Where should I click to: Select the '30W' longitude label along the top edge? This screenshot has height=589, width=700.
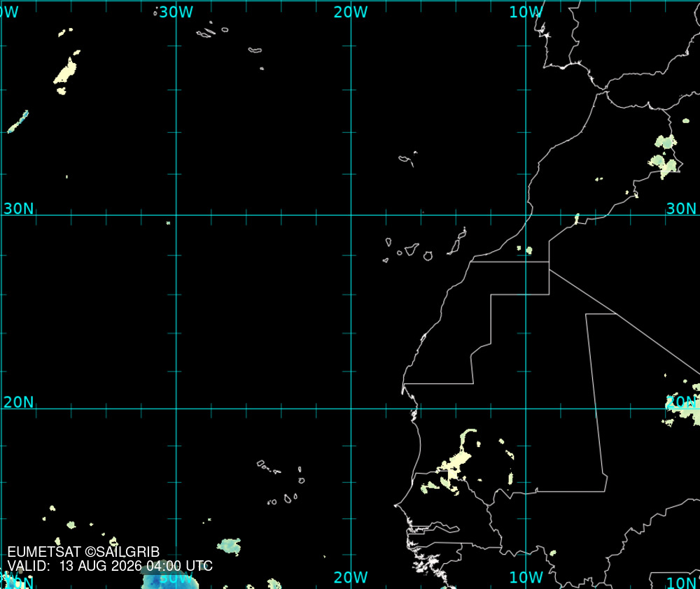[176, 12]
